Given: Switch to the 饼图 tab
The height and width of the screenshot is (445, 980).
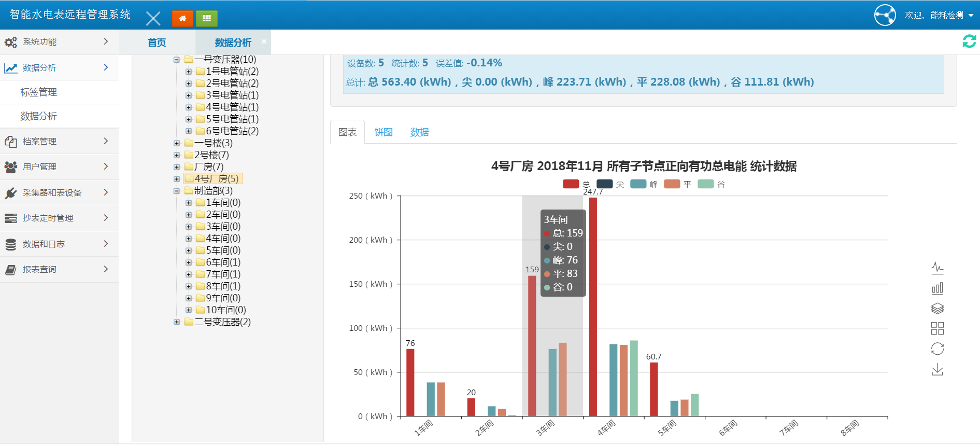Looking at the screenshot, I should 384,132.
